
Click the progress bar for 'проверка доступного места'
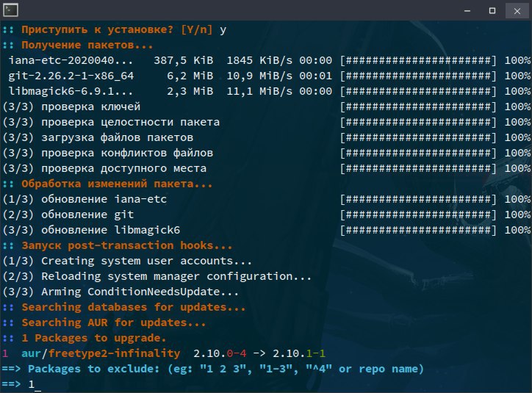pos(418,168)
